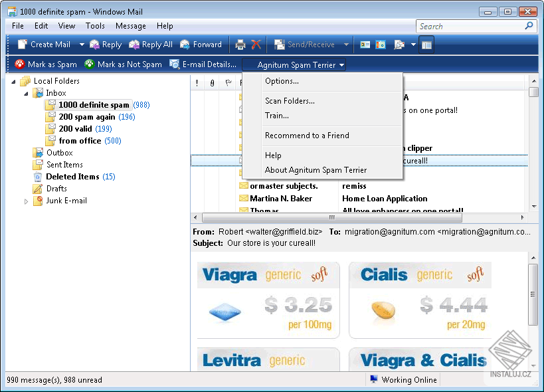Sort by flag column header

228,83
